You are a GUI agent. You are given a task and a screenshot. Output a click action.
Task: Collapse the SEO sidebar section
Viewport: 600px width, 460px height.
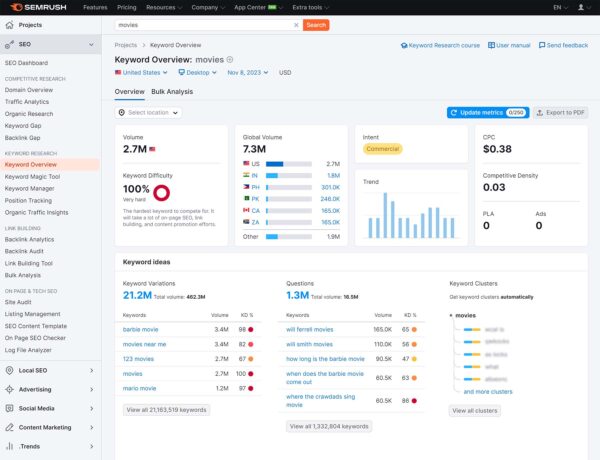91,44
